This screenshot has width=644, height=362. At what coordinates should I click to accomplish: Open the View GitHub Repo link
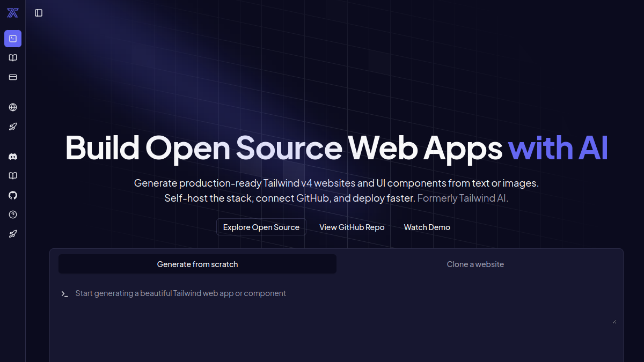click(x=352, y=227)
